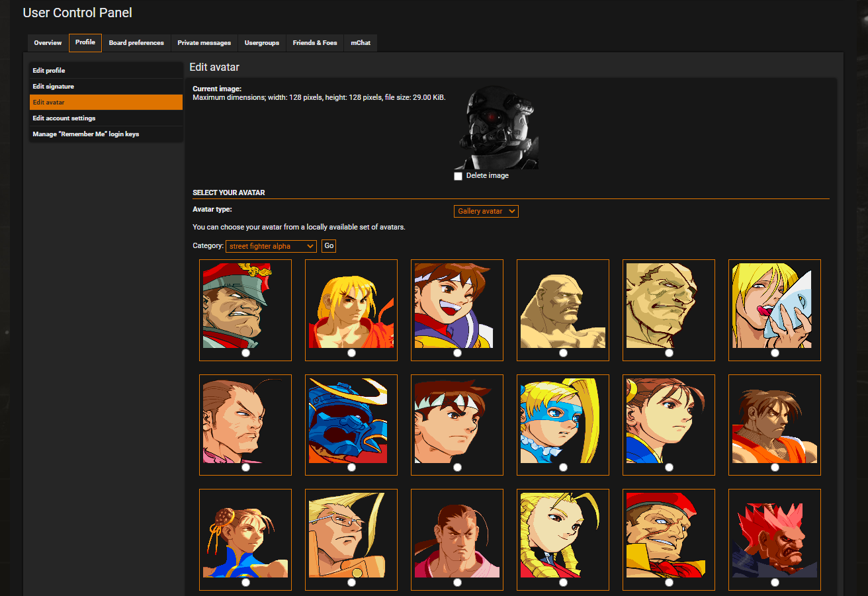
Task: Open the Avatar type dropdown
Action: pyautogui.click(x=486, y=211)
